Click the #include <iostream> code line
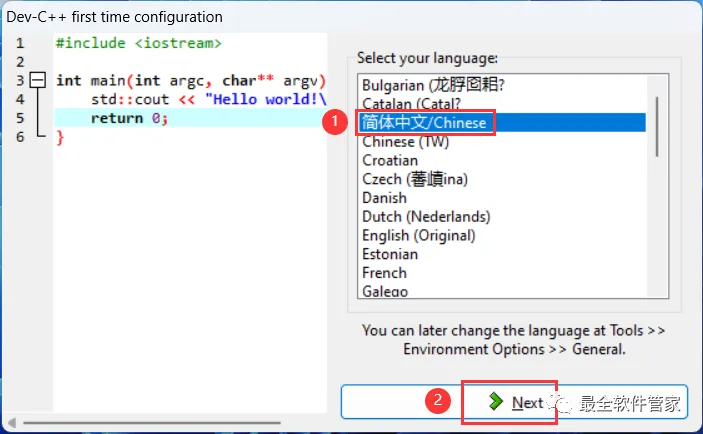Screen dimensions: 703x434 pyautogui.click(x=139, y=43)
